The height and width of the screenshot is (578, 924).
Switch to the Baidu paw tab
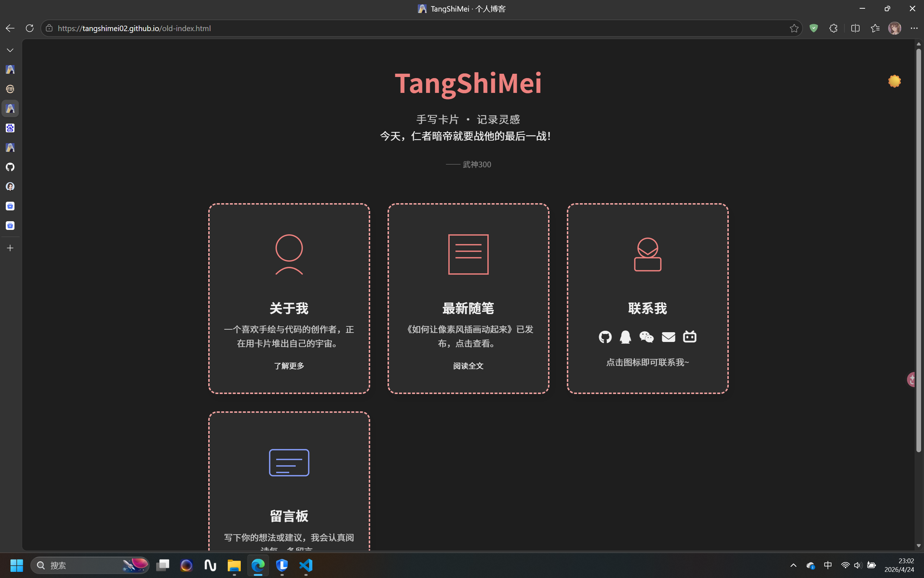point(10,128)
